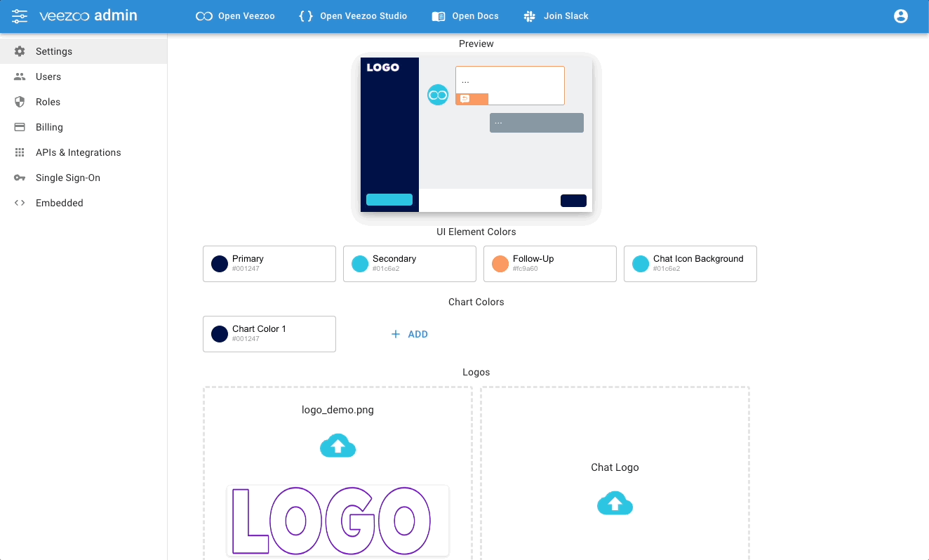Click the Chat Logo upload cloud icon
This screenshot has width=929, height=560.
coord(615,503)
